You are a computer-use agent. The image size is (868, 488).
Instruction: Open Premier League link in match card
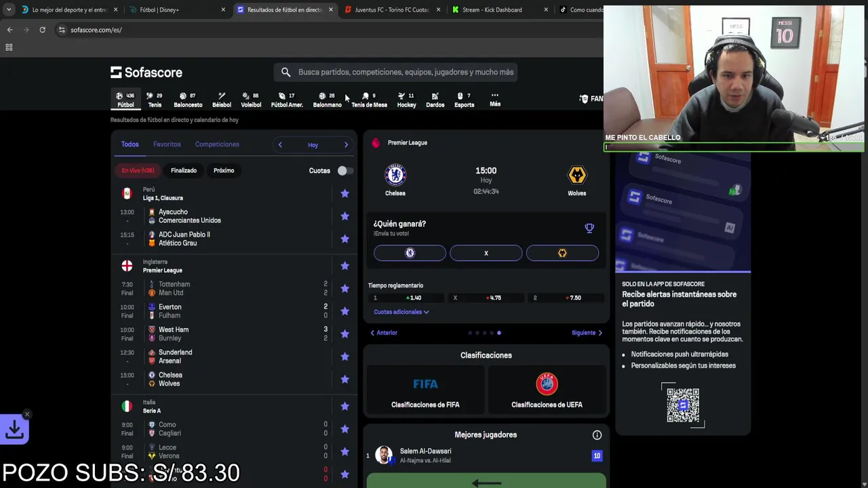407,143
